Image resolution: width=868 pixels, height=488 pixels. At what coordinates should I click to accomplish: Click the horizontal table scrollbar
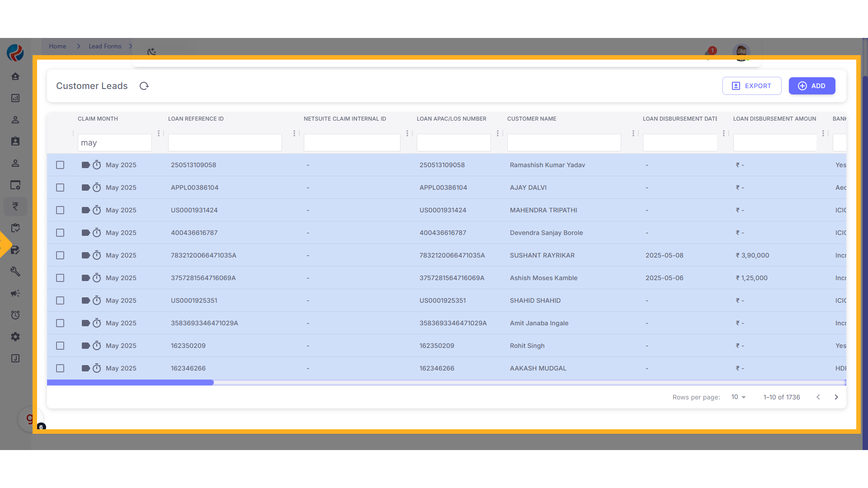tap(130, 383)
